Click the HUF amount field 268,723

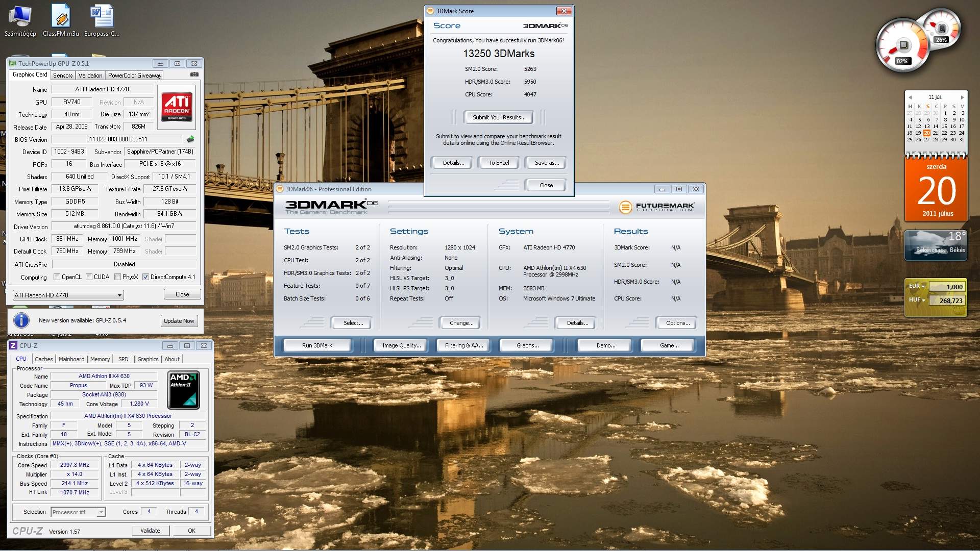click(947, 300)
